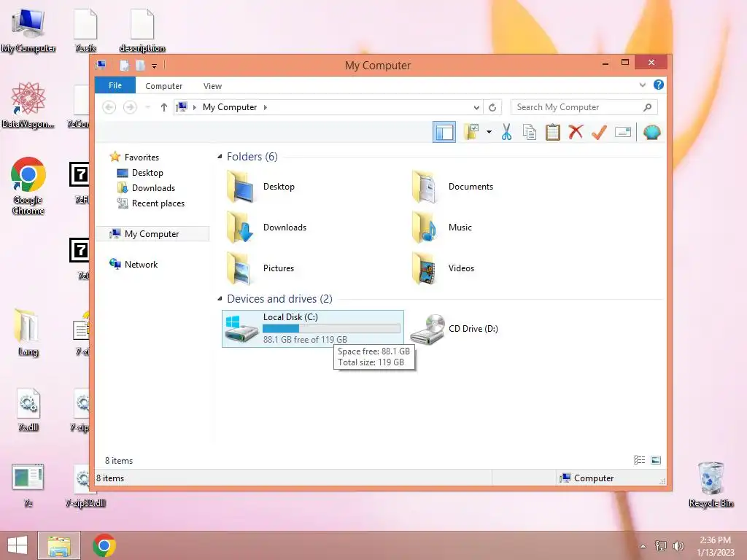Expand the root breadcrumb arrow before My Computer

pos(194,107)
